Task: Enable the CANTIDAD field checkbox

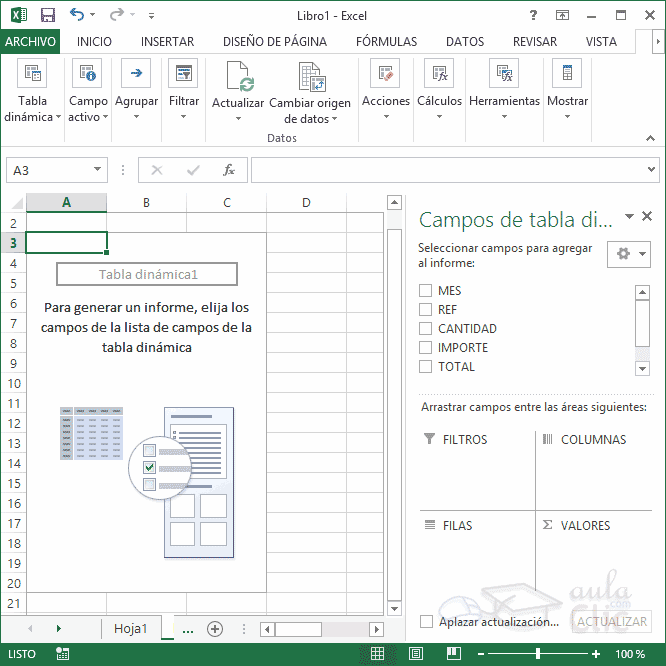Action: [426, 329]
